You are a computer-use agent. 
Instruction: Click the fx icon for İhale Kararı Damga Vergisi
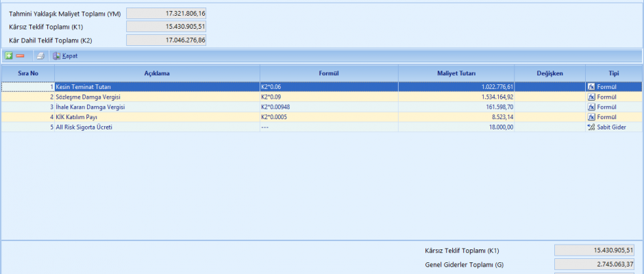(591, 107)
